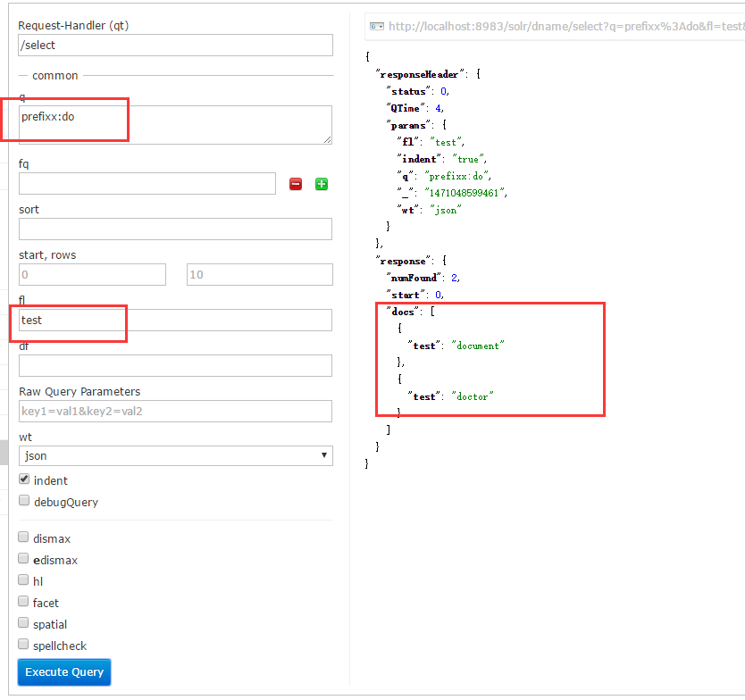The image size is (745, 700).
Task: Click the red remove fq filter icon
Action: 296,184
